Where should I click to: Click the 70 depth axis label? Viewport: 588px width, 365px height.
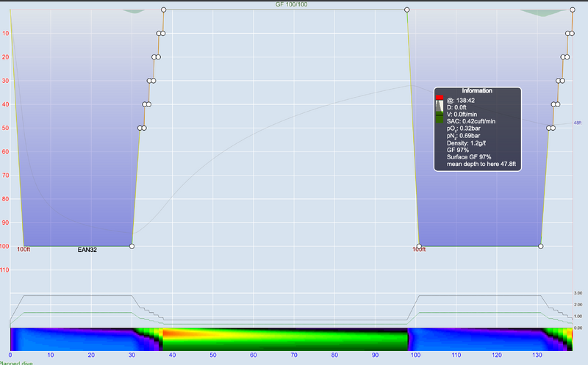pos(5,176)
